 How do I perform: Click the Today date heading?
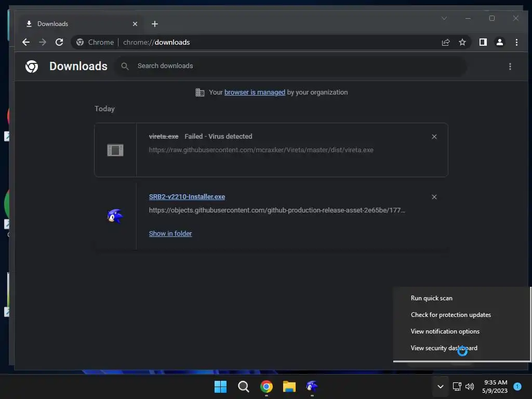point(104,109)
